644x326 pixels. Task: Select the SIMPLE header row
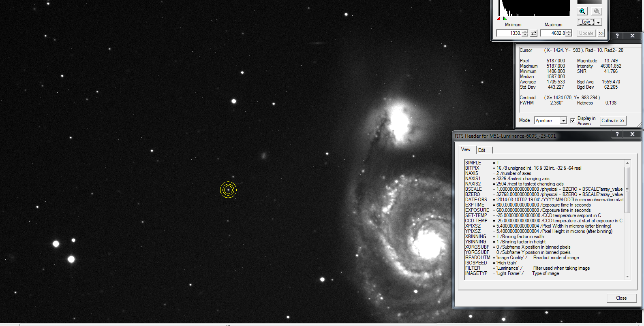click(x=544, y=163)
